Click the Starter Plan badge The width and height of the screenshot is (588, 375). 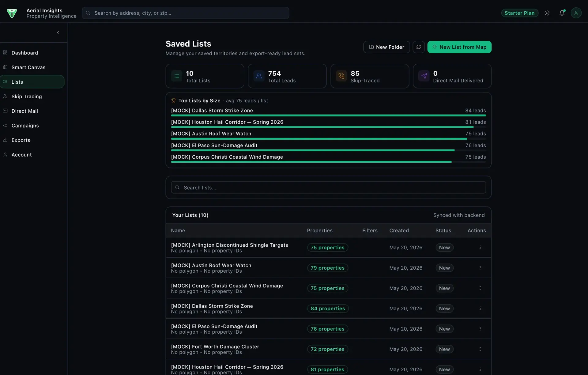519,13
